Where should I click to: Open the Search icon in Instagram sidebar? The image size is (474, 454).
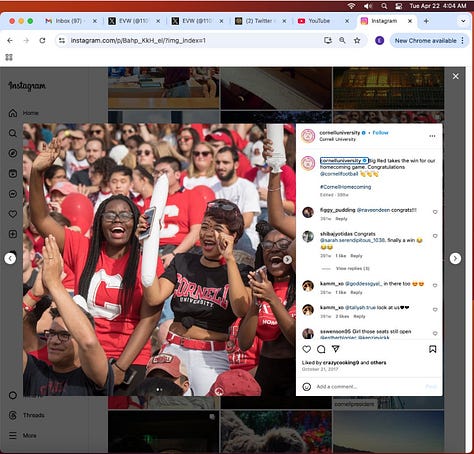13,133
